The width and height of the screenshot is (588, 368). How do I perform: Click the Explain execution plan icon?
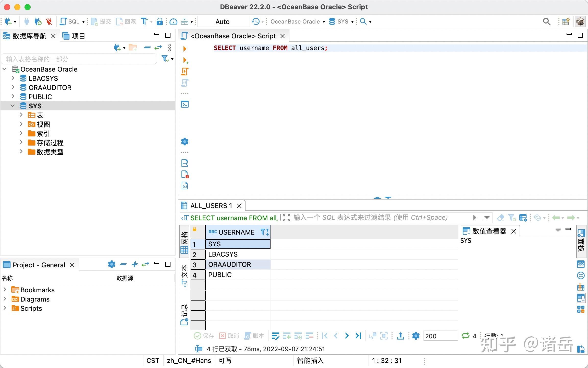click(185, 83)
